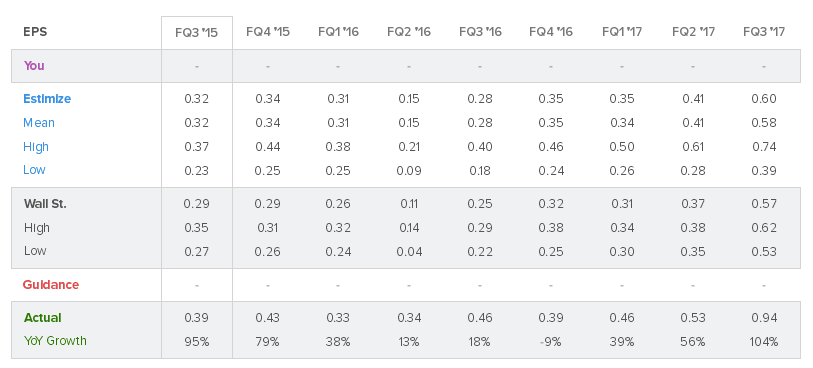Select the FQ3 '15 column header
813x368 pixels.
click(197, 33)
